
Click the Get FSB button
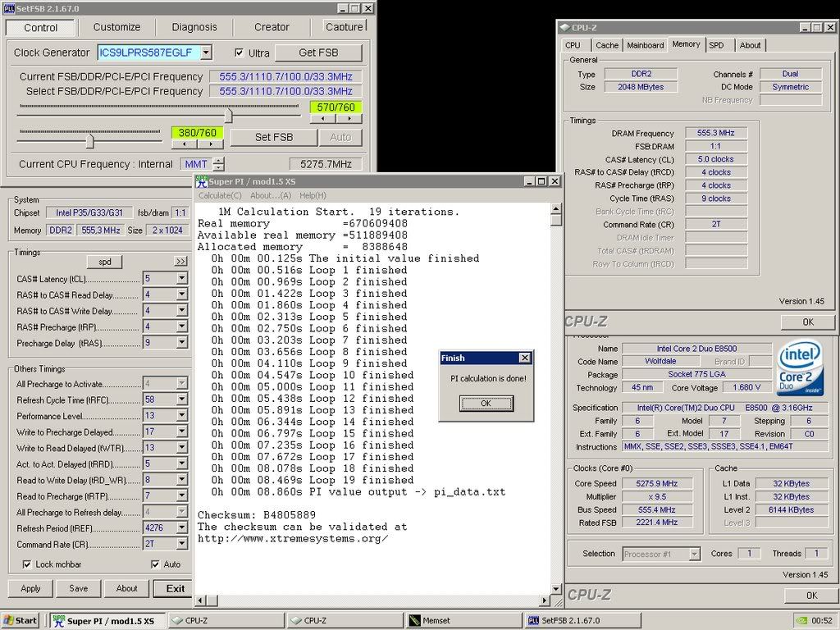tap(318, 52)
